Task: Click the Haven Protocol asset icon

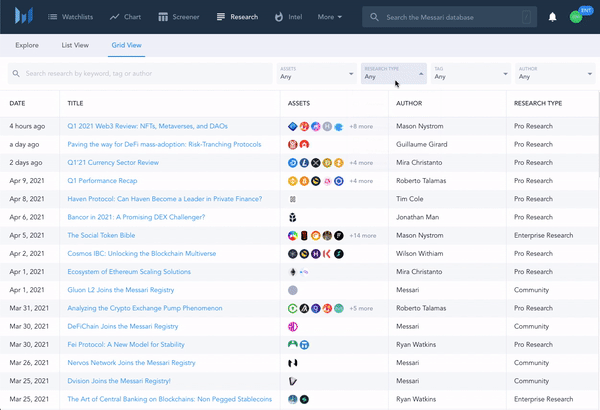Action: click(x=293, y=199)
